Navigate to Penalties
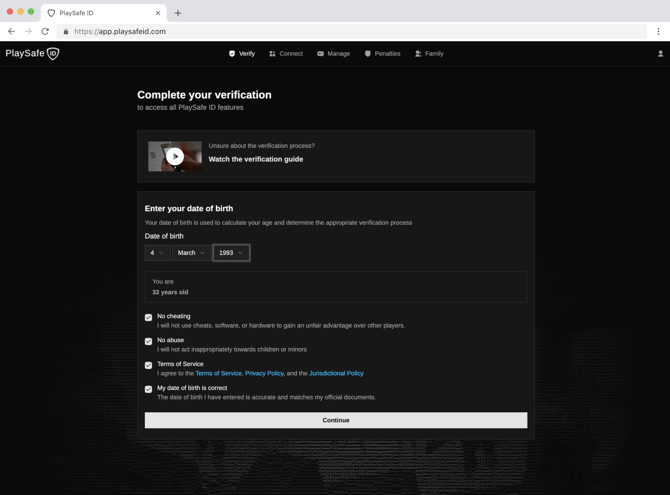This screenshot has height=495, width=670. click(382, 53)
